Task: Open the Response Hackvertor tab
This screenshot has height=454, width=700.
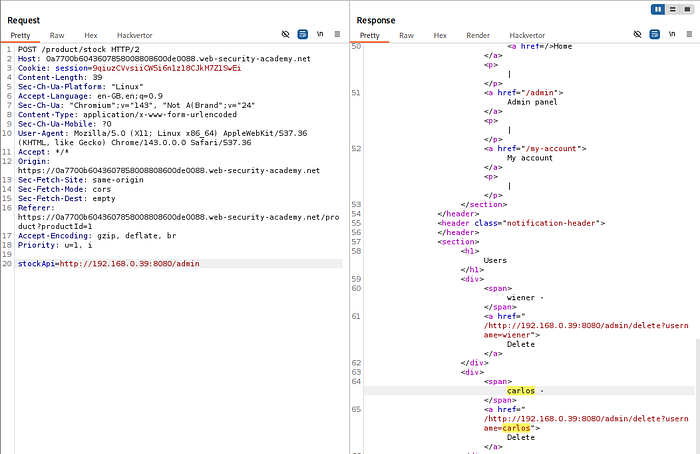Action: coord(527,35)
